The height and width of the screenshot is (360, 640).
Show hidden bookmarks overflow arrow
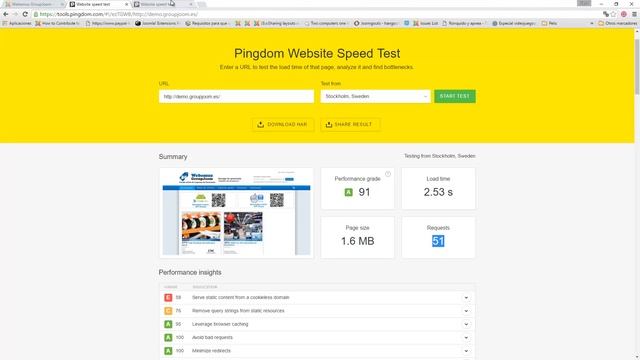592,24
